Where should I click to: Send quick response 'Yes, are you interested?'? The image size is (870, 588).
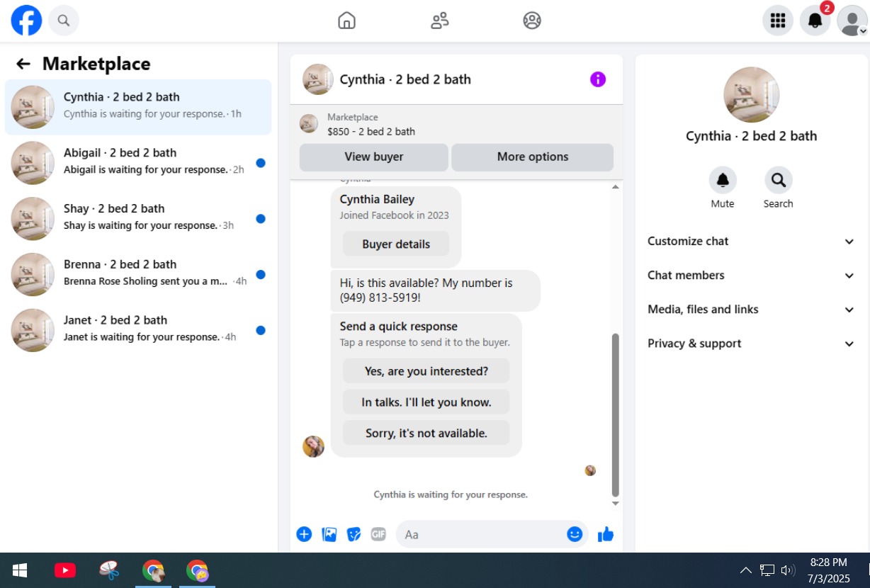tap(426, 371)
